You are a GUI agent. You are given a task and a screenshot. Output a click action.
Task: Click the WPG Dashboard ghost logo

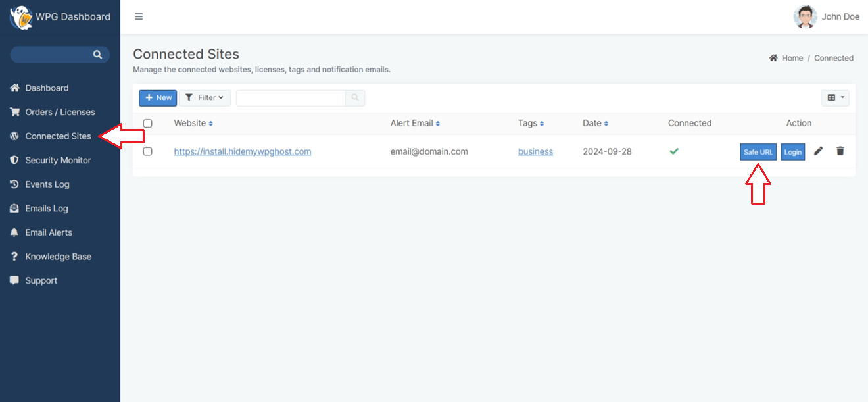[x=21, y=17]
